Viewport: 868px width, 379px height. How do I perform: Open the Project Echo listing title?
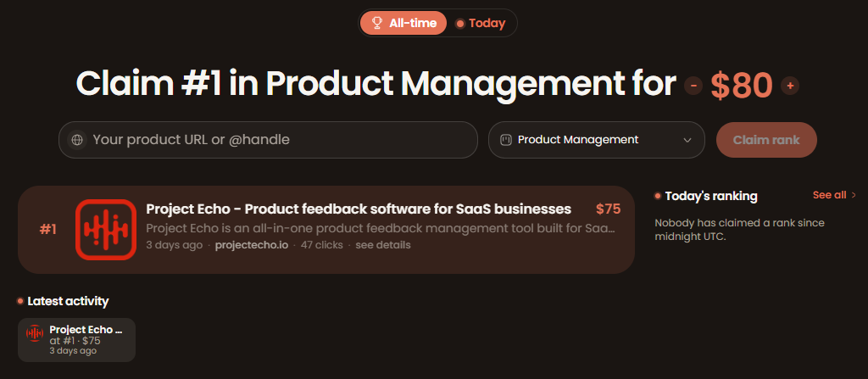(x=359, y=209)
